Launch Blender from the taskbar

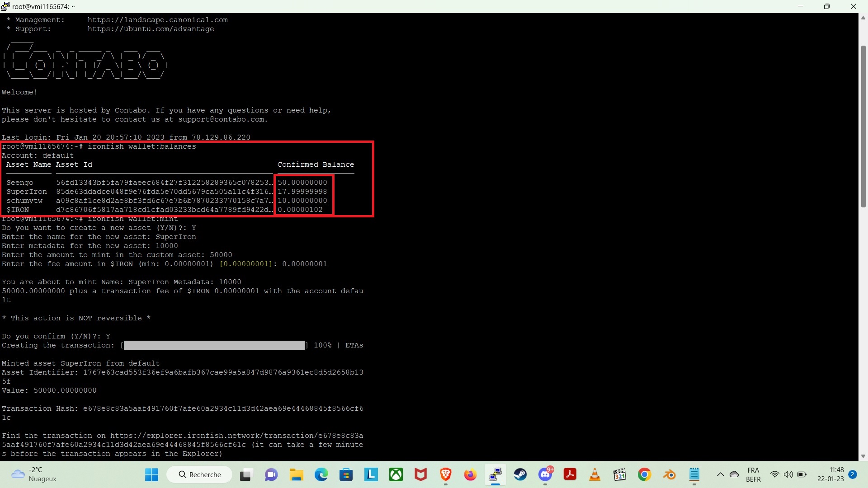tap(670, 474)
